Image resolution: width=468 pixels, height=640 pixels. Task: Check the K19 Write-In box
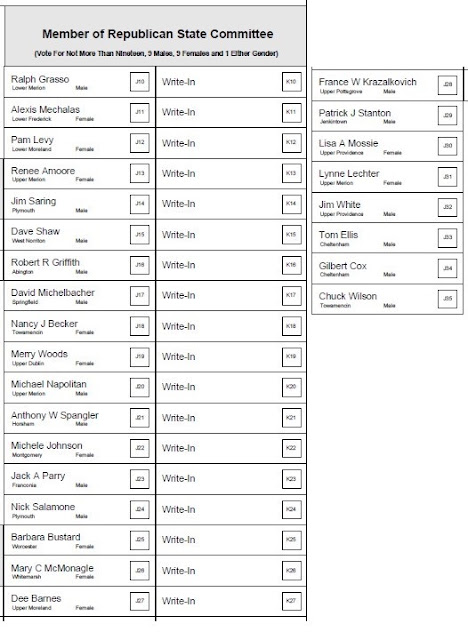coord(291,356)
